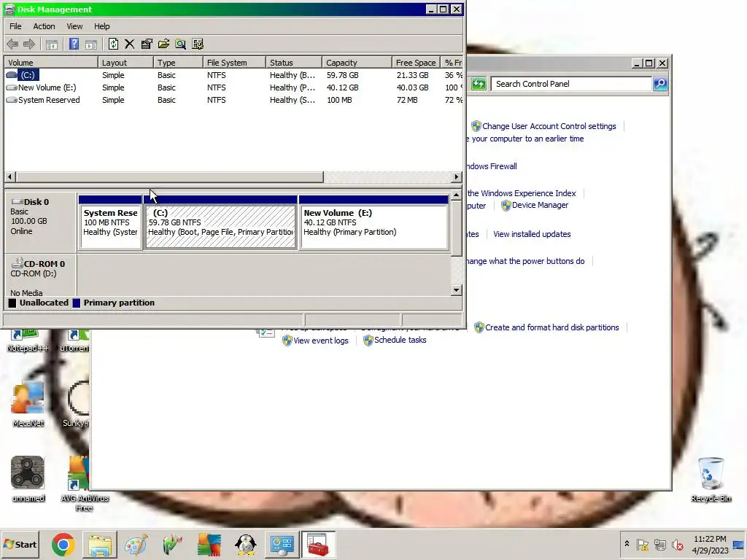This screenshot has height=560, width=747.
Task: Click the Windows Experience Index link
Action: click(522, 193)
